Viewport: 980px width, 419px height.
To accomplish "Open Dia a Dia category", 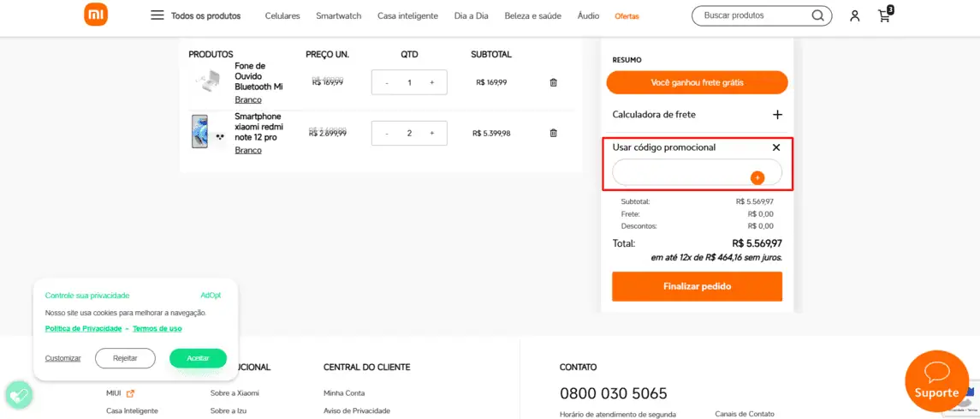I will [472, 15].
